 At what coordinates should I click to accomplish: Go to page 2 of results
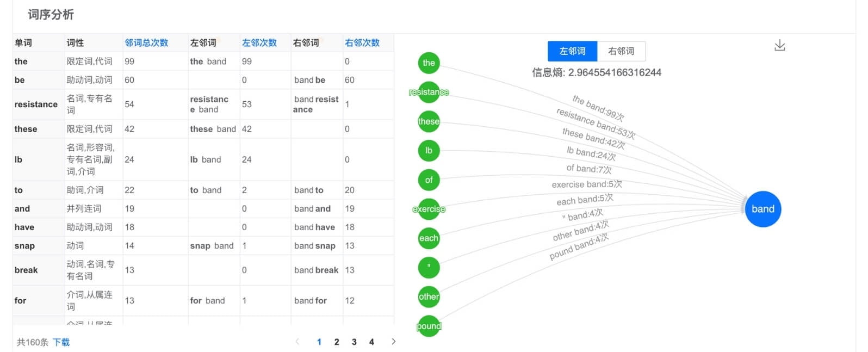click(337, 342)
